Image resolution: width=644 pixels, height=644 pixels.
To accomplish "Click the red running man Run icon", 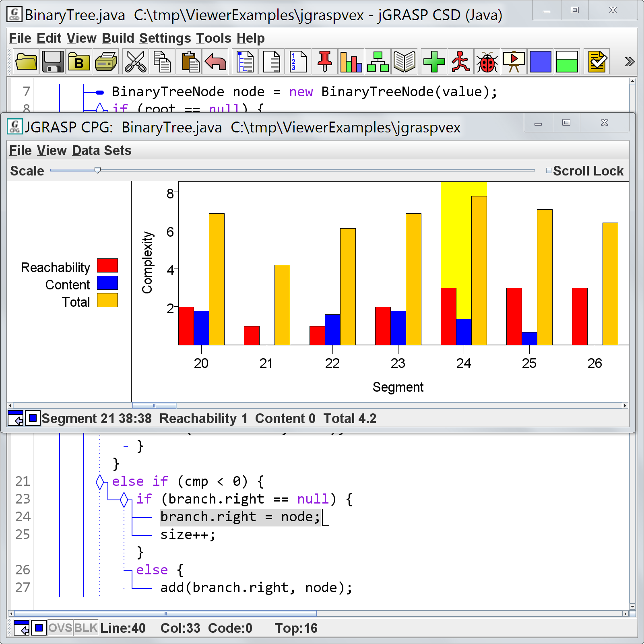I will coord(461,62).
